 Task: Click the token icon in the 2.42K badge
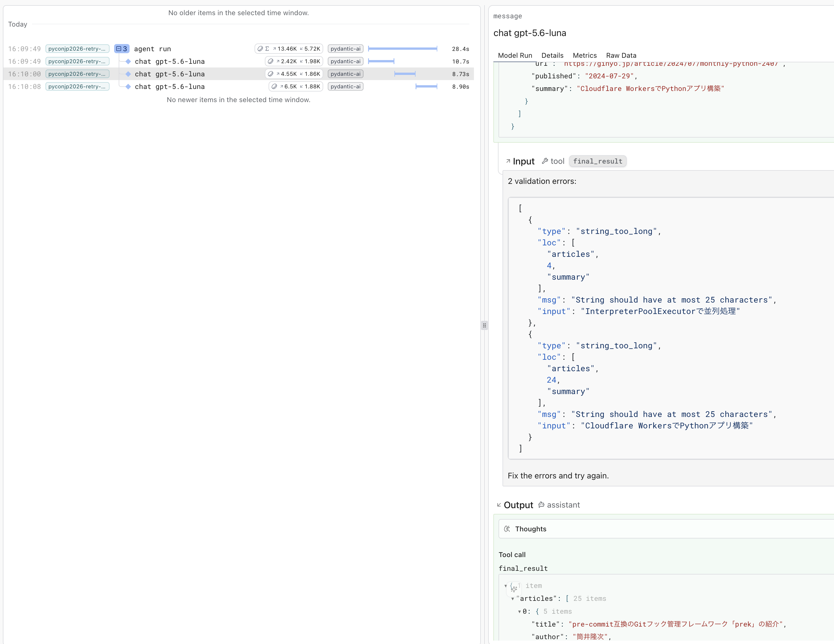point(270,61)
